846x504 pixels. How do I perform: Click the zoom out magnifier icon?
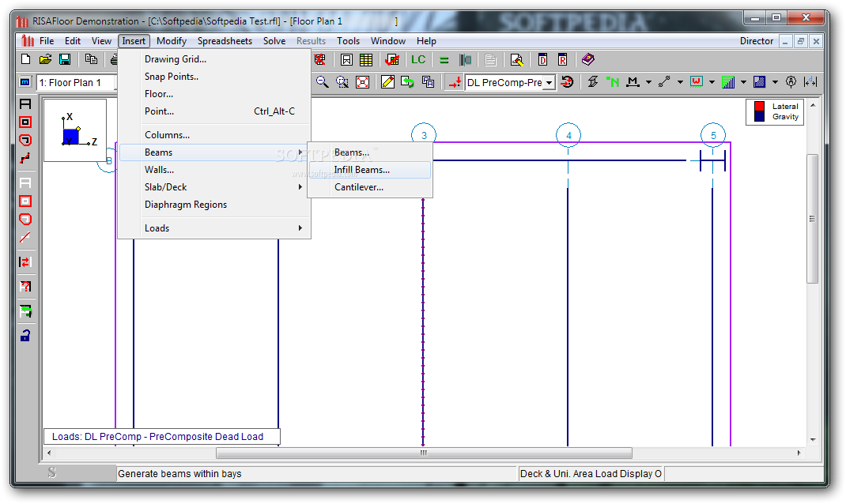pos(322,82)
